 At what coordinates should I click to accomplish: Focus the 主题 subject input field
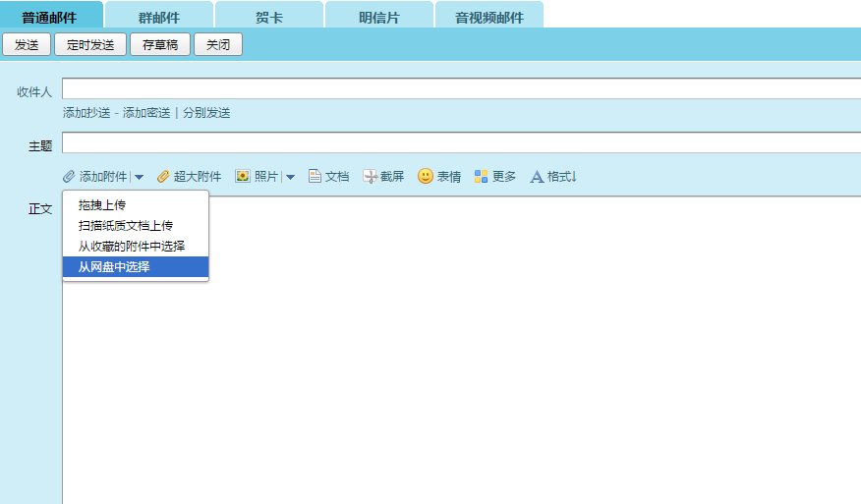461,142
